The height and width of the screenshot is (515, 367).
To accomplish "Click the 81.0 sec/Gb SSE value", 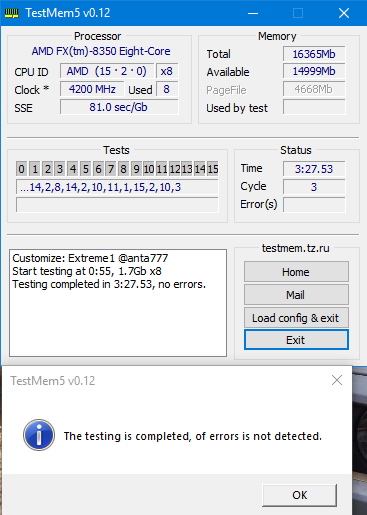I will click(119, 107).
